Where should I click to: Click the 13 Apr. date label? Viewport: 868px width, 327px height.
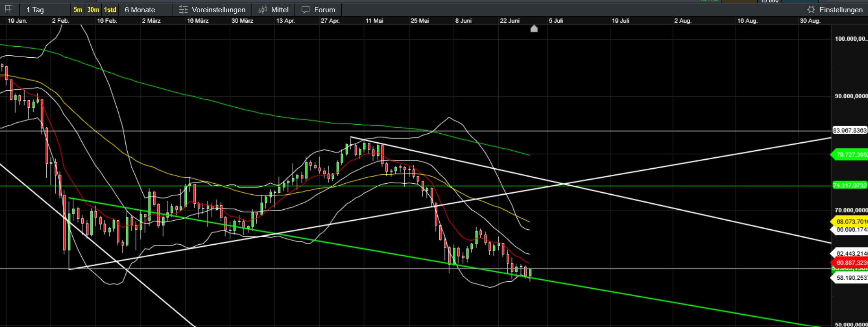(286, 21)
